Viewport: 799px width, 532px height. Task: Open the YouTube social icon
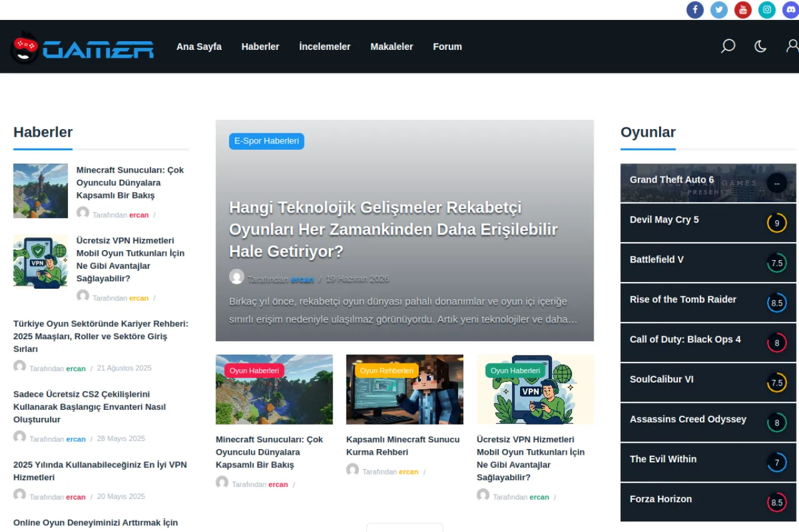743,10
